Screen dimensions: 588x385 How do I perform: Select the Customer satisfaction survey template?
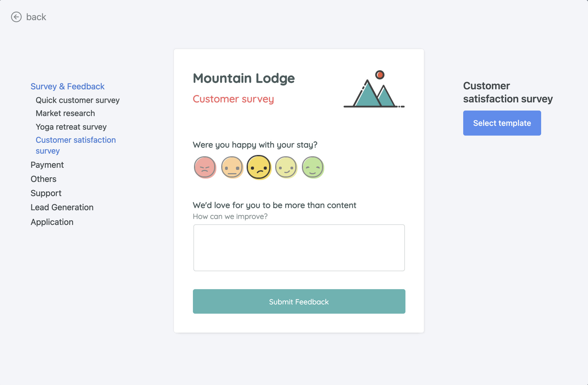click(502, 123)
